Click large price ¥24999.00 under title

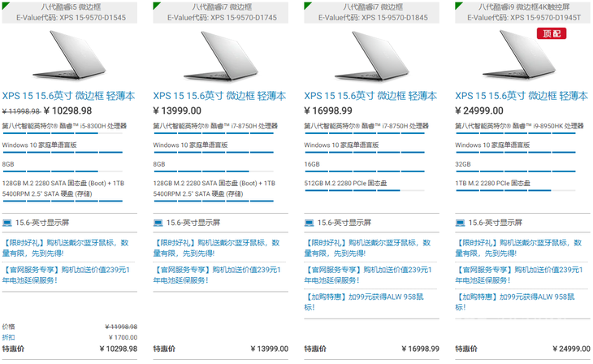point(479,110)
